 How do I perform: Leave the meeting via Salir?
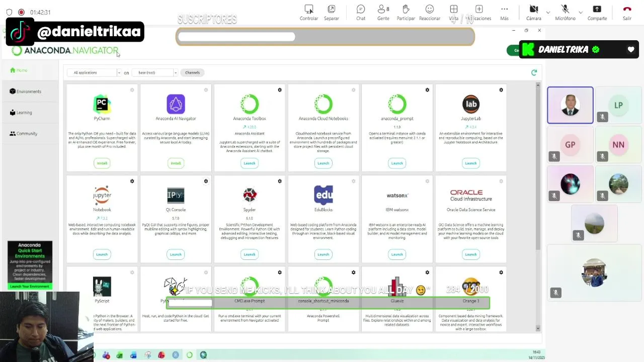(627, 13)
